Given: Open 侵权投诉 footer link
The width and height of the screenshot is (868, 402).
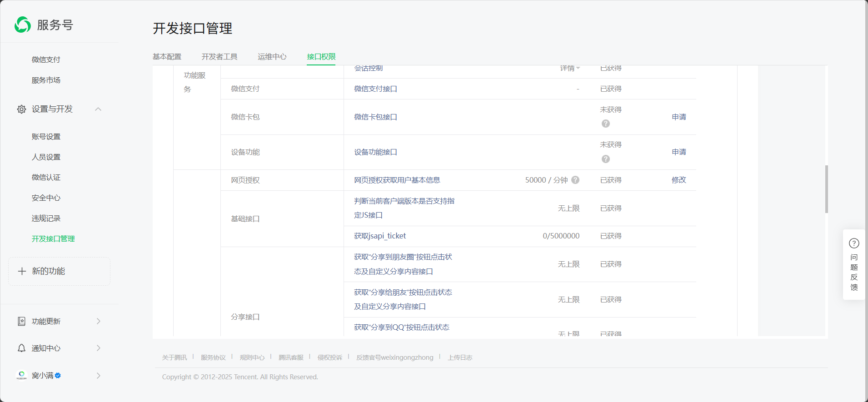Looking at the screenshot, I should pos(330,357).
